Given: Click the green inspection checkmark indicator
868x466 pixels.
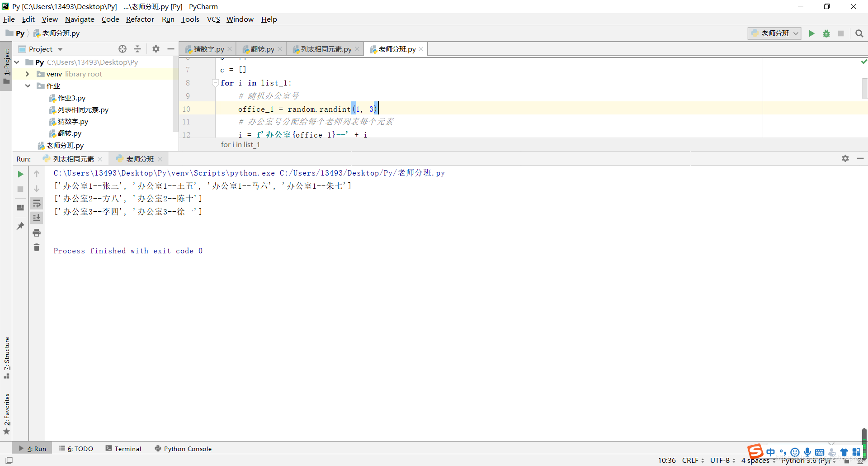Looking at the screenshot, I should pyautogui.click(x=864, y=62).
